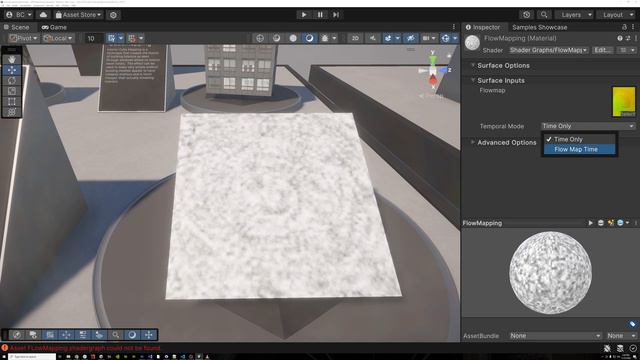This screenshot has height=360, width=640.
Task: Change preview mesh shape in material preview
Action: click(600, 223)
